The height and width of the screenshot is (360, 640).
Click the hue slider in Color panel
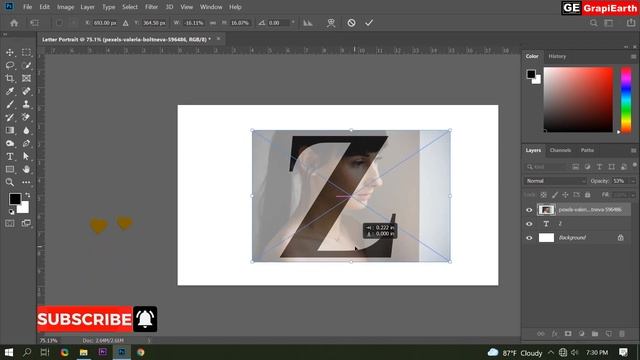click(626, 100)
